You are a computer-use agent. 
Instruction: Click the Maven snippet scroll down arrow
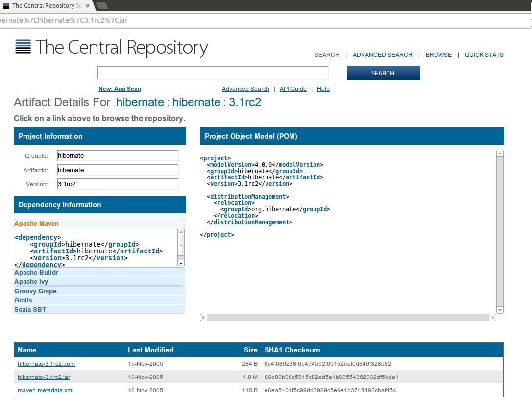[x=181, y=263]
